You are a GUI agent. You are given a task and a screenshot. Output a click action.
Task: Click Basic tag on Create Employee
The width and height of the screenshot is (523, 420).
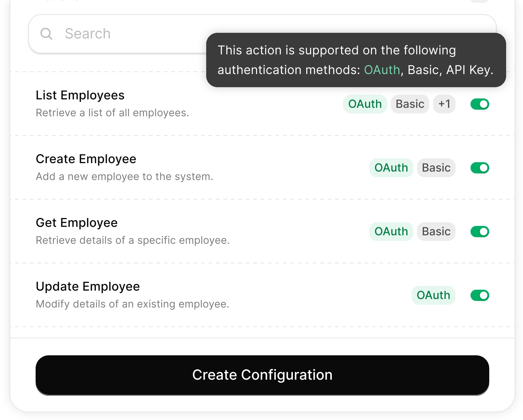436,168
